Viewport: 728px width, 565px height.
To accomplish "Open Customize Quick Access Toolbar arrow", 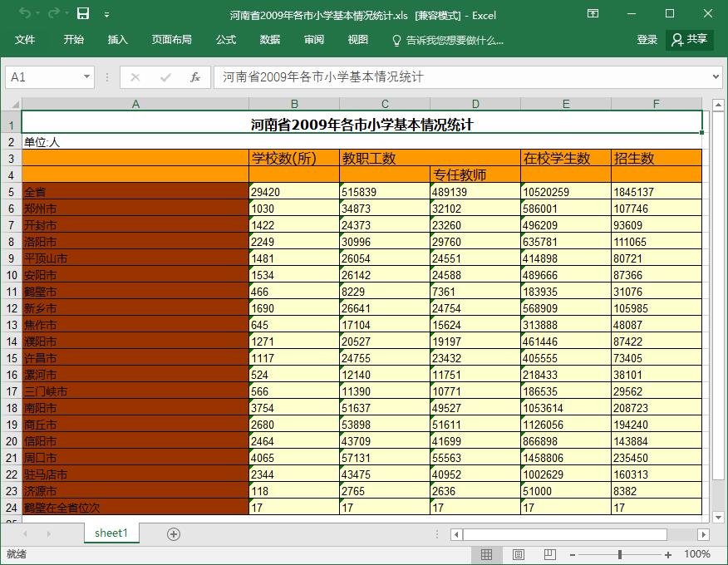I will pyautogui.click(x=106, y=15).
